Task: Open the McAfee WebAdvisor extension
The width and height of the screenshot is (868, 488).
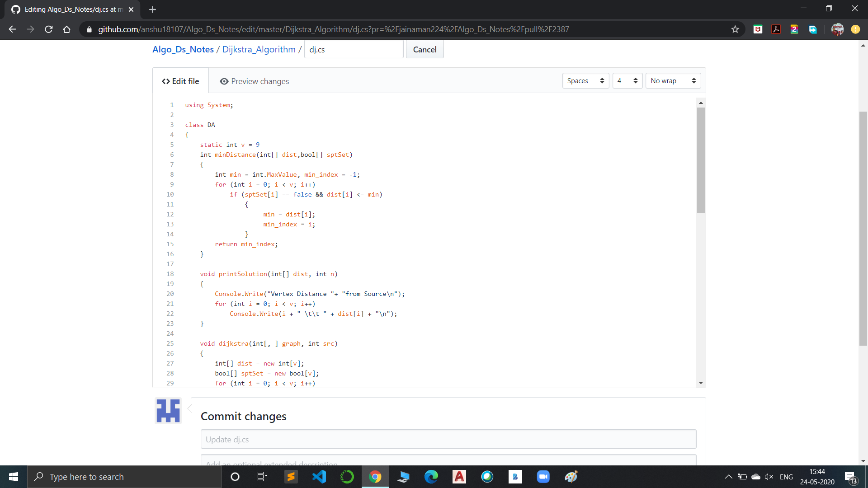Action: pyautogui.click(x=758, y=29)
